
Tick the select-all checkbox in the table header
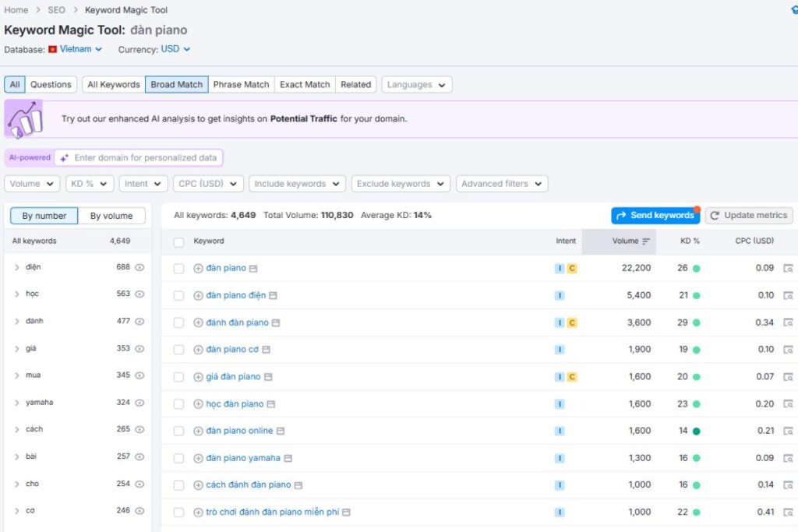point(179,242)
